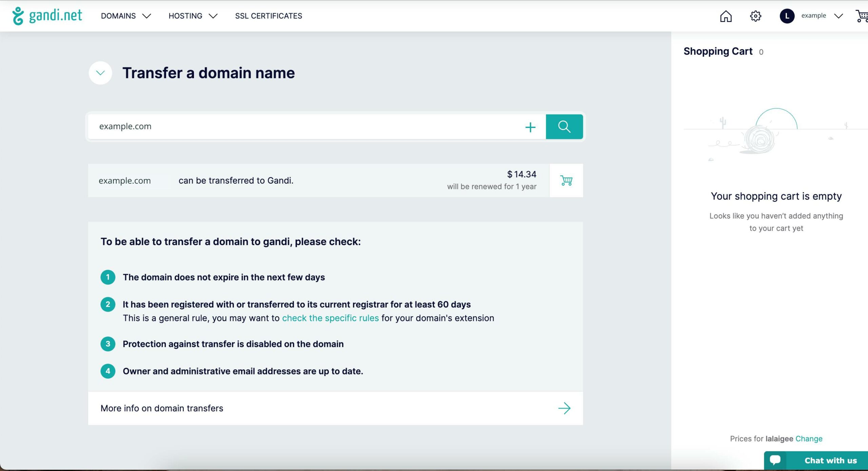The image size is (868, 471).
Task: Go to SSL CERTIFICATES
Action: tap(269, 16)
